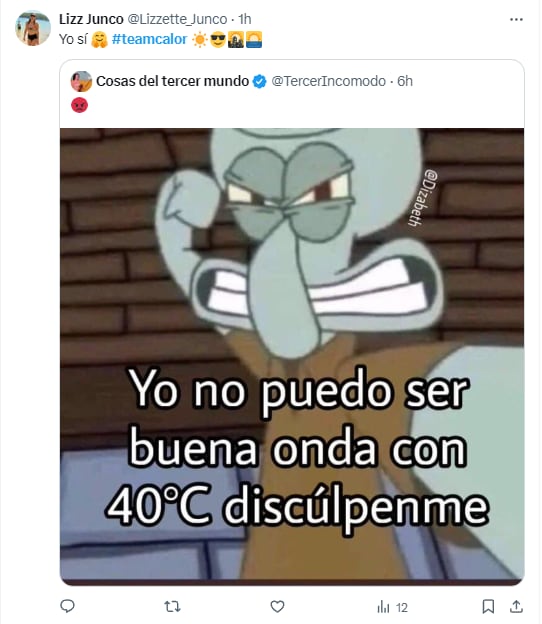
Task: Click the Cosas del tercer mundo name
Action: [x=172, y=81]
